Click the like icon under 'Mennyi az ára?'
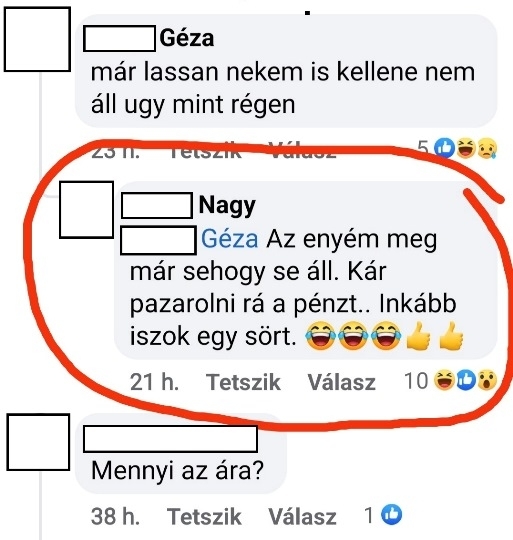Screen dimensions: 513x540 [x=391, y=515]
